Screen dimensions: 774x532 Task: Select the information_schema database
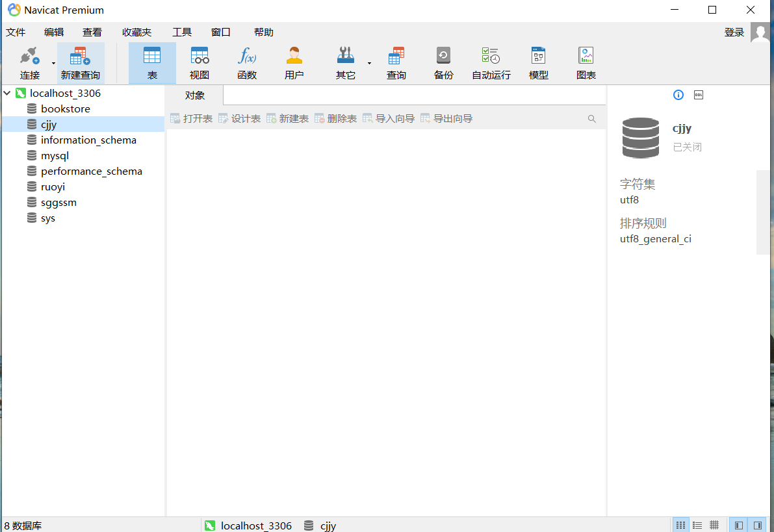pyautogui.click(x=88, y=140)
